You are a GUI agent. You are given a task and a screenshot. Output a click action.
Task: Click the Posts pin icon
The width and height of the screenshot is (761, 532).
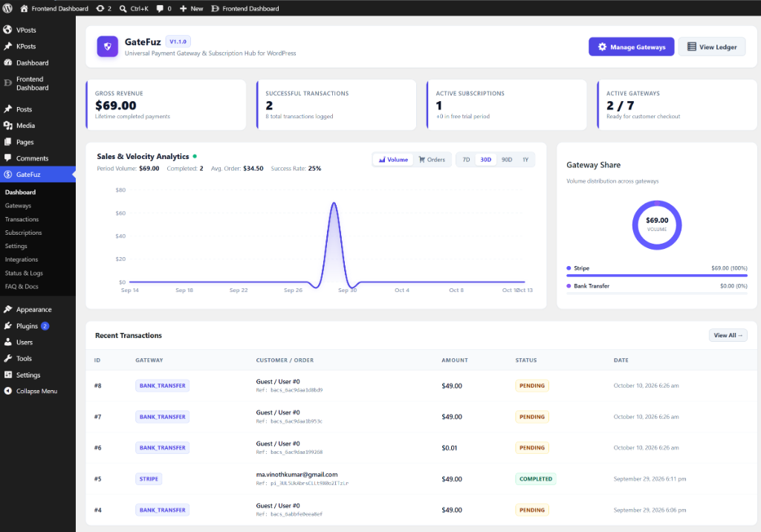7,109
